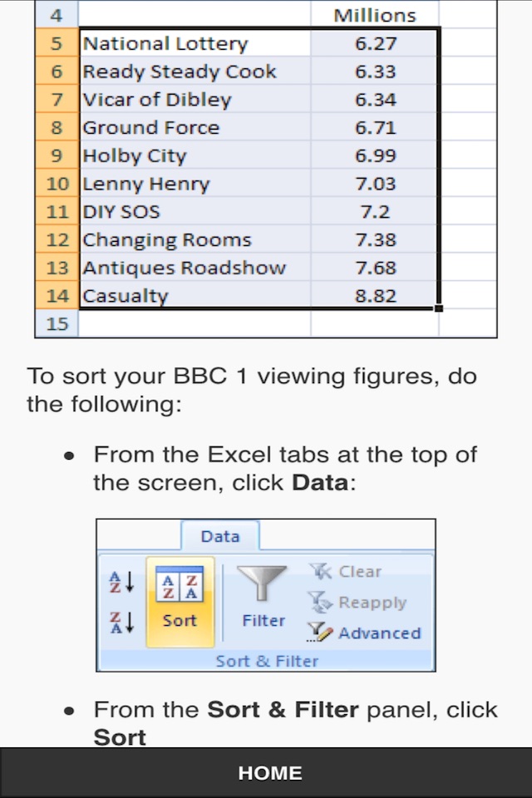Click the value 7.2 for DIY SOS
Image resolution: width=532 pixels, height=798 pixels.
click(375, 212)
